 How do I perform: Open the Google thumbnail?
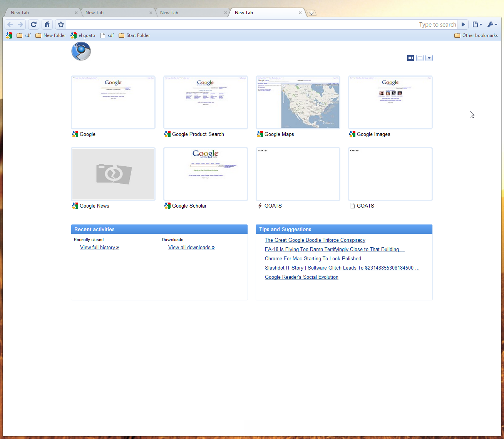click(113, 102)
